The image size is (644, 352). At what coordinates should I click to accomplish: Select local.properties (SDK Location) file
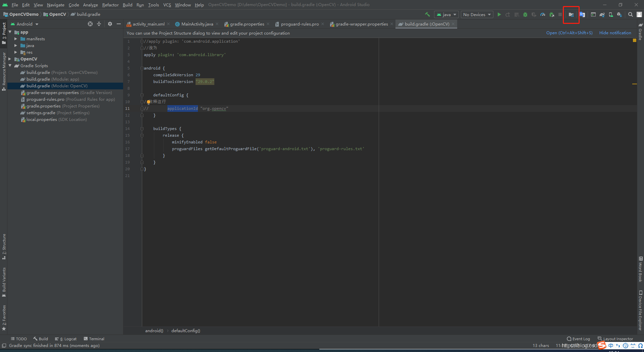54,120
